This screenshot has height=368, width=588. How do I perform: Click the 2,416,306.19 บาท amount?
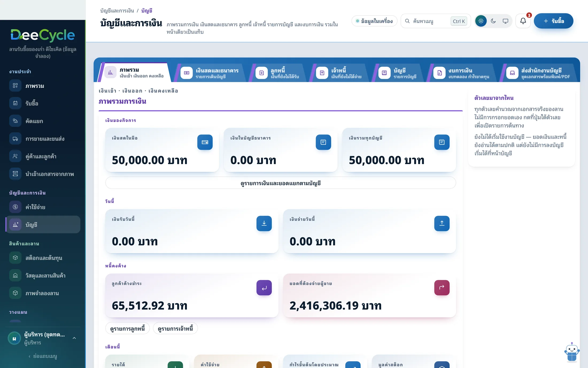coord(335,305)
